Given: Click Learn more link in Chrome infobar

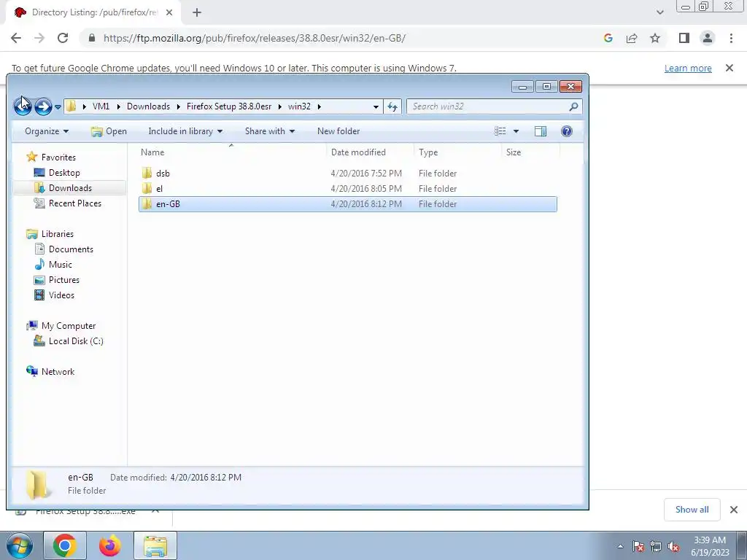Looking at the screenshot, I should point(688,68).
